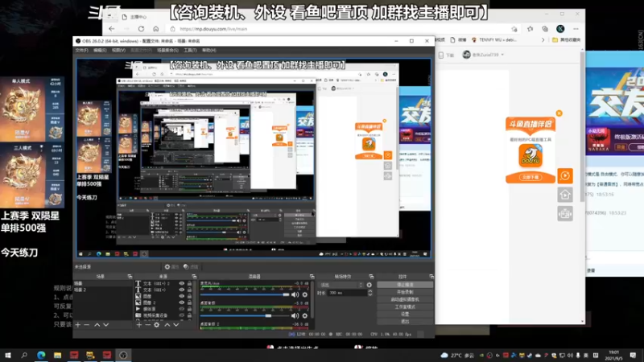The image size is (644, 362).
Task: Move the scene down in Scenes list
Action: pyautogui.click(x=106, y=325)
